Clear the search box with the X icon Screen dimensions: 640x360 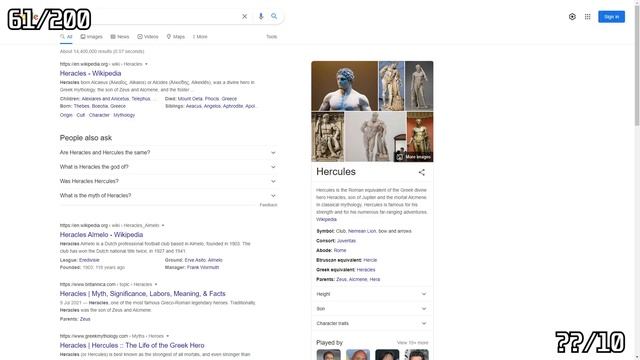coord(244,16)
